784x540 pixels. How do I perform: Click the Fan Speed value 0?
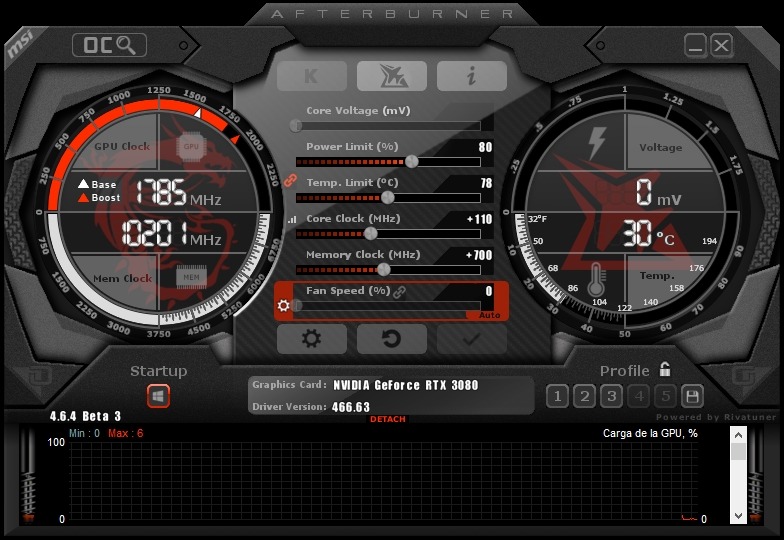point(489,291)
